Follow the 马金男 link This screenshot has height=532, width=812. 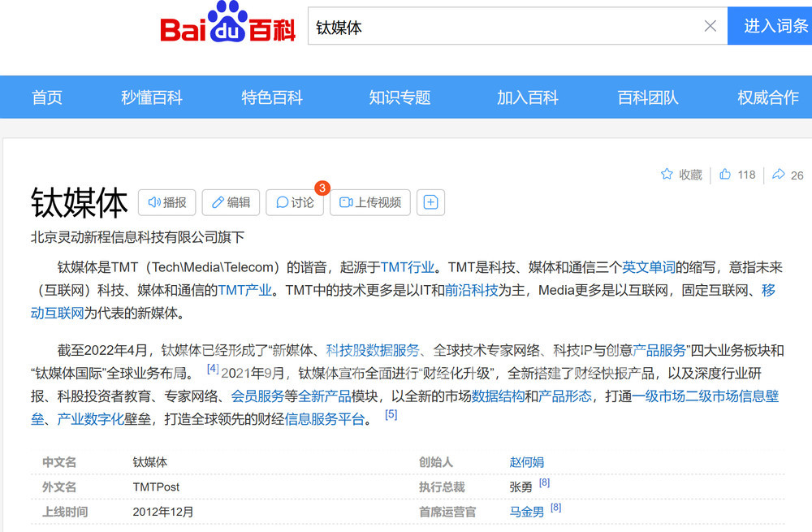pyautogui.click(x=526, y=512)
